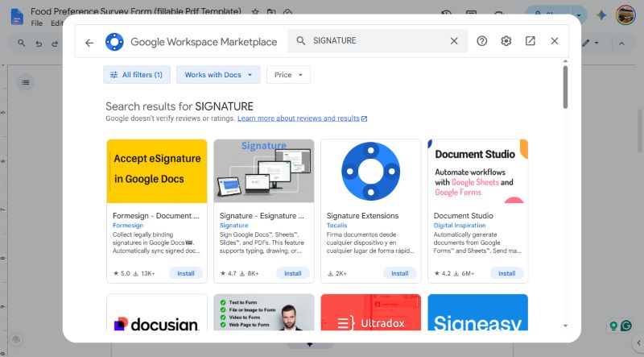Click the Formesign - Document title
This screenshot has height=357, width=644.
coord(155,215)
